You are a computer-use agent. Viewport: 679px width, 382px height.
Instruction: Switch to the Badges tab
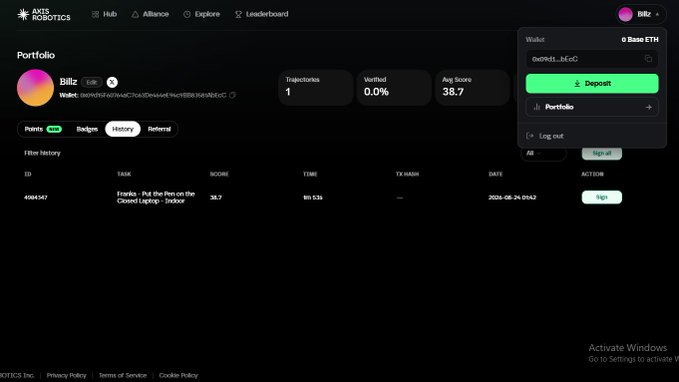click(87, 129)
